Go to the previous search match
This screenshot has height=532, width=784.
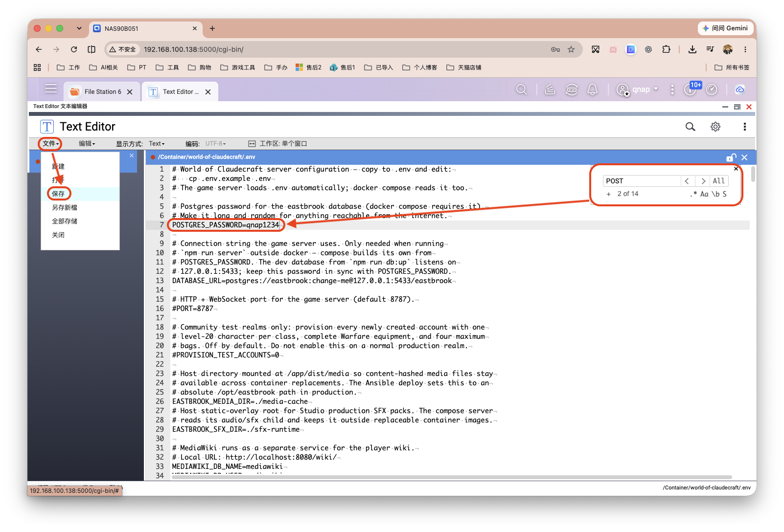point(687,181)
